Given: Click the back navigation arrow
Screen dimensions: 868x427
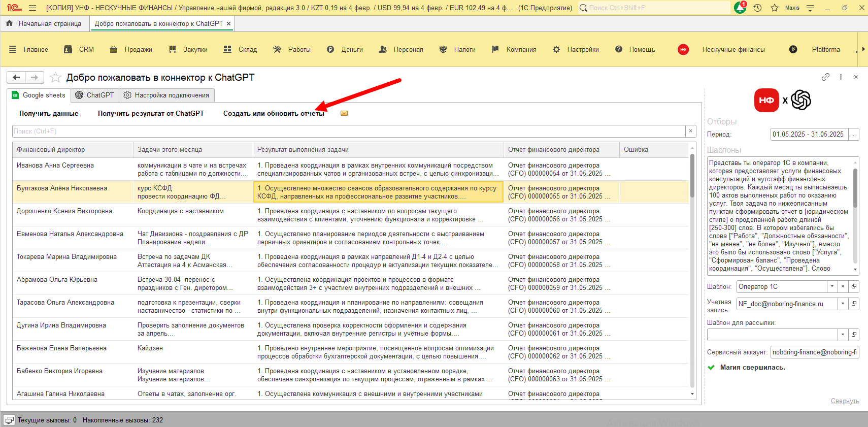Looking at the screenshot, I should point(16,77).
